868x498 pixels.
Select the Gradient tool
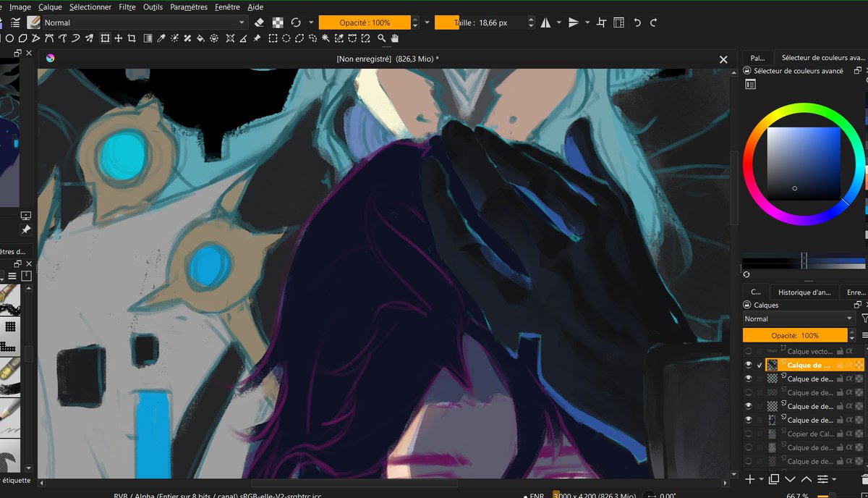(148, 38)
